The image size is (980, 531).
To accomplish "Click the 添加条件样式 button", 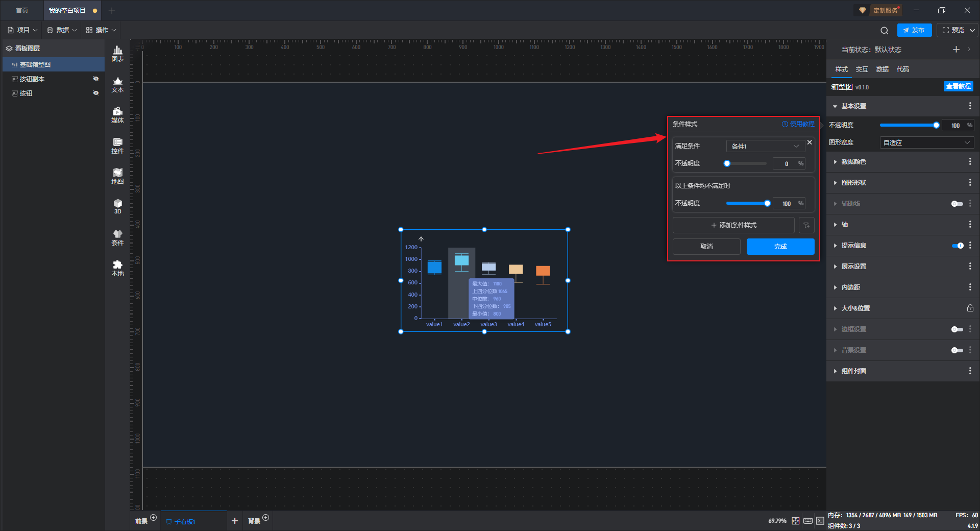I will pos(733,225).
